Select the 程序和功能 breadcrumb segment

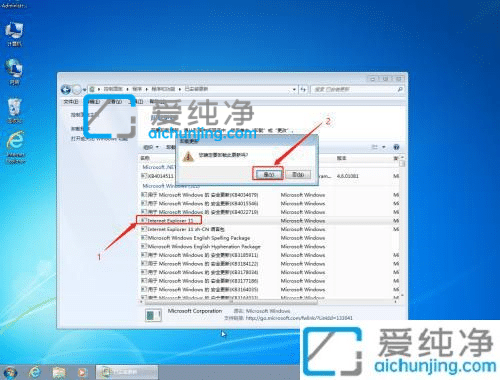(163, 89)
